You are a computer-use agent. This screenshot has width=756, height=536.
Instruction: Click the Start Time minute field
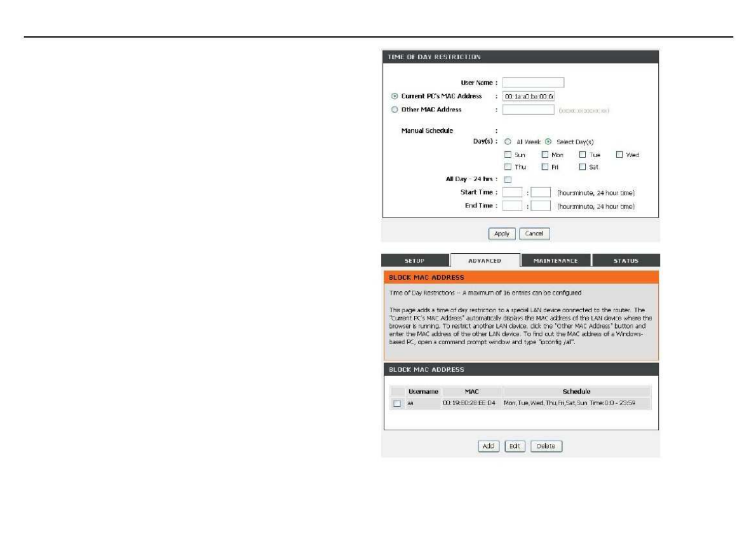coord(541,192)
